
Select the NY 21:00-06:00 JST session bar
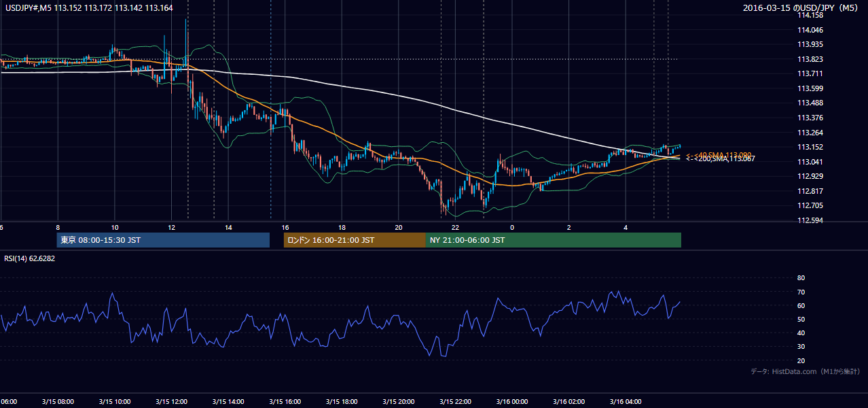click(x=554, y=240)
